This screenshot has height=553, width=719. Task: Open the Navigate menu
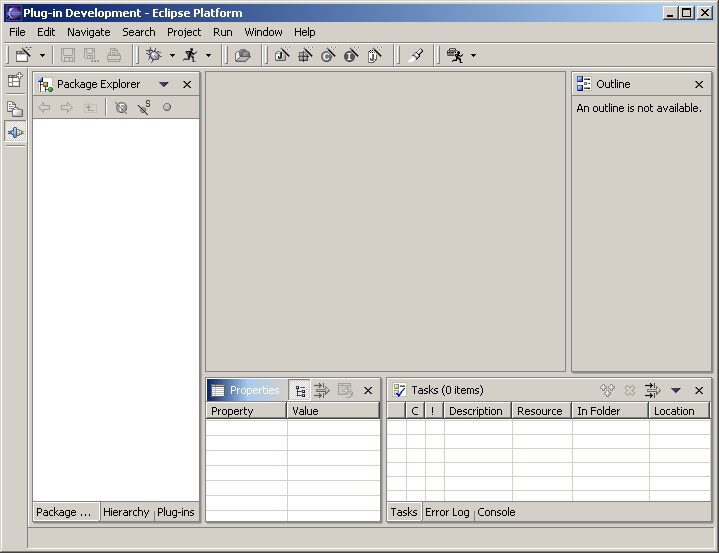(88, 32)
